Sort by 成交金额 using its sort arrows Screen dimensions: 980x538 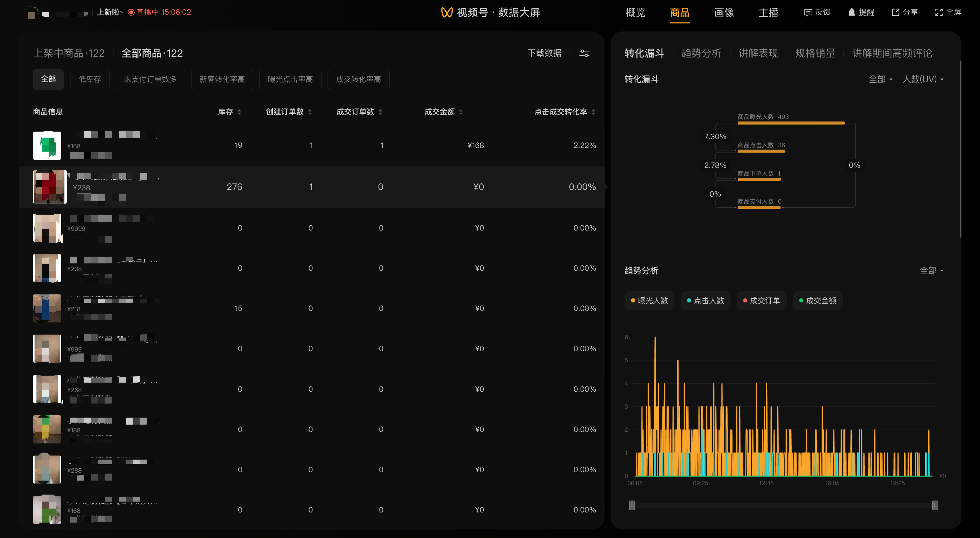pos(461,112)
